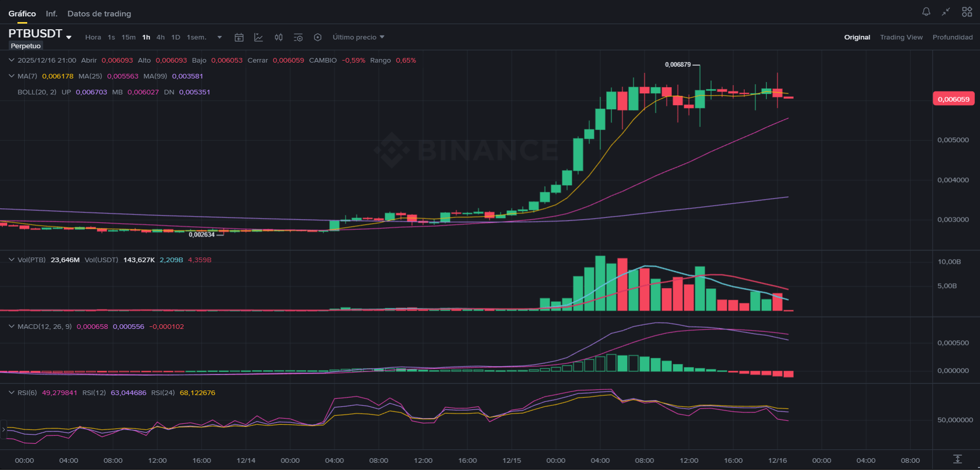Open the more time intervals dropdown arrow
980x470 pixels.
pyautogui.click(x=220, y=37)
